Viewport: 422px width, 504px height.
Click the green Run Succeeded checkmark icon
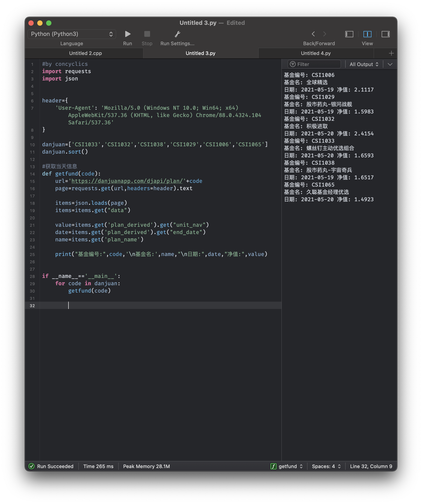[x=31, y=466]
